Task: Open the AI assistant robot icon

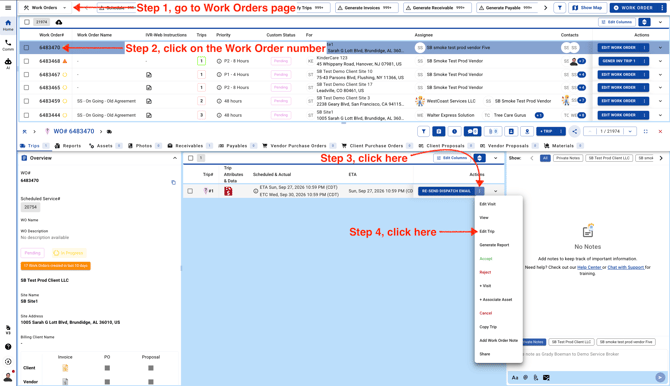Action: 8,63
